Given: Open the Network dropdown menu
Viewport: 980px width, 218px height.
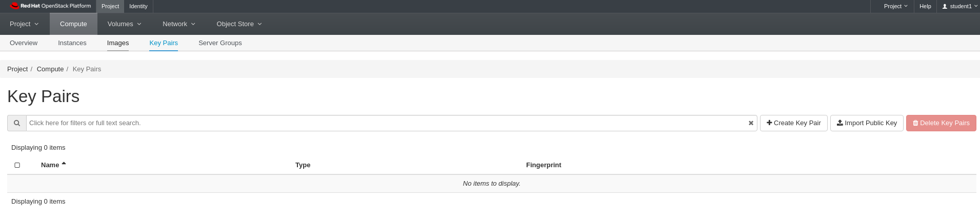Looking at the screenshot, I should 179,24.
